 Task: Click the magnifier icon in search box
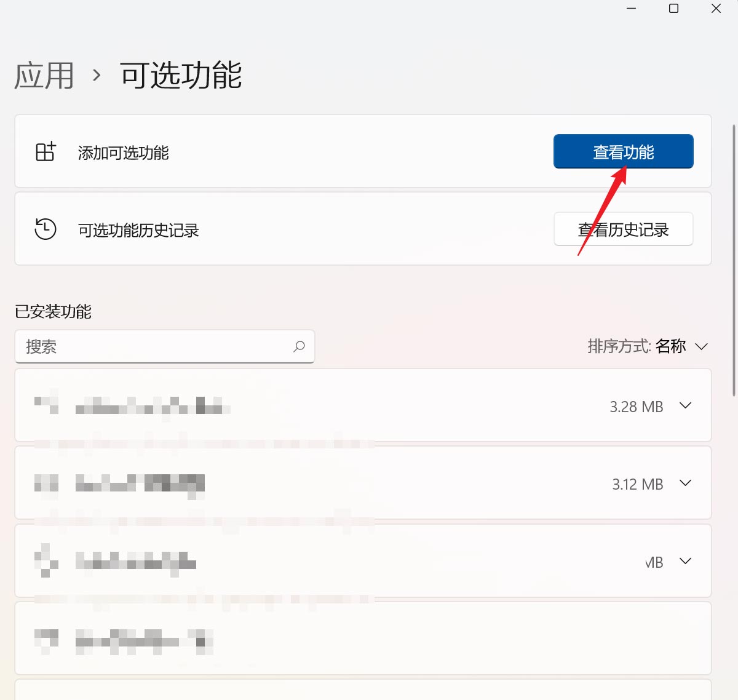[x=299, y=346]
